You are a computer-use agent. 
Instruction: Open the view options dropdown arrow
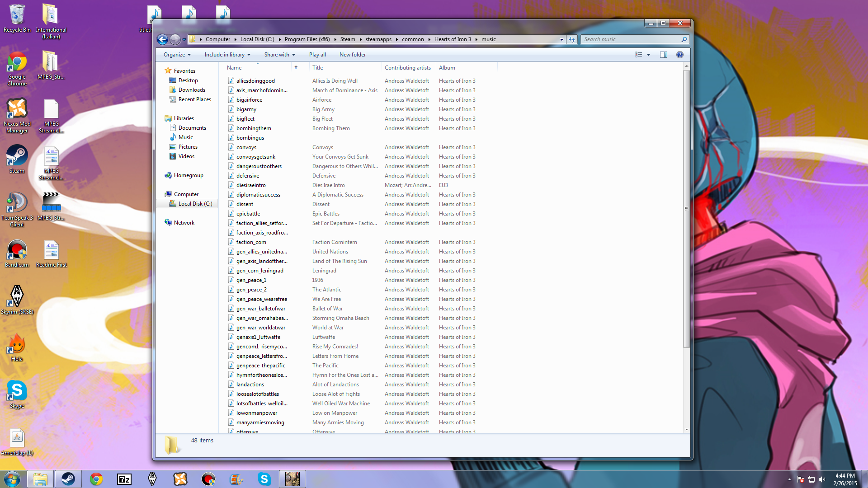(x=648, y=55)
